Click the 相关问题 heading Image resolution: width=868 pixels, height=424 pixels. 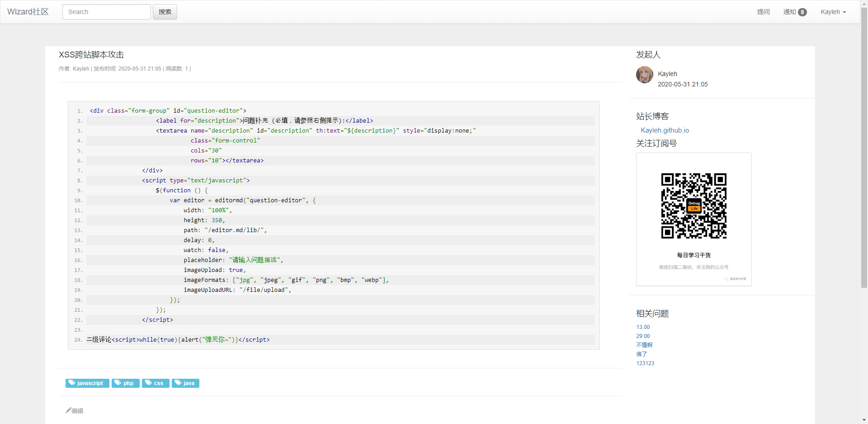pyautogui.click(x=652, y=314)
